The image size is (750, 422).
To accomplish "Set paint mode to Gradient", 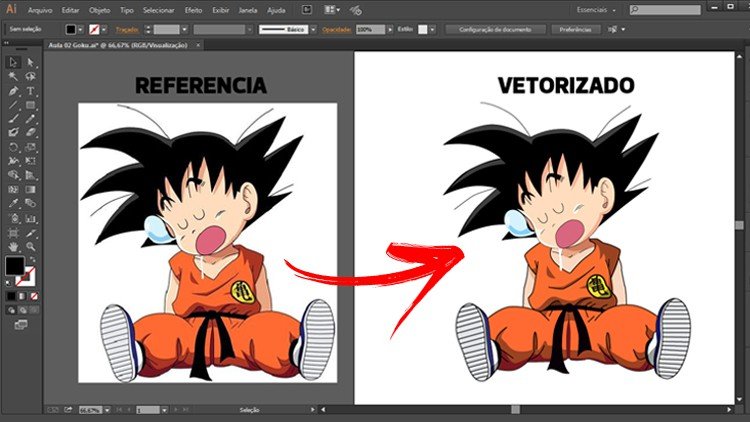I will pyautogui.click(x=22, y=297).
